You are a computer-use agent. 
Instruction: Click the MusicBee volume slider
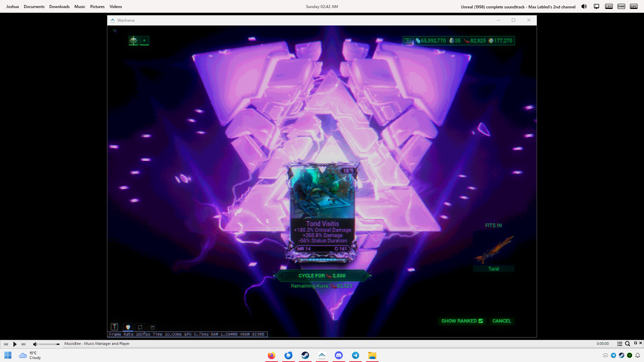tap(49, 344)
